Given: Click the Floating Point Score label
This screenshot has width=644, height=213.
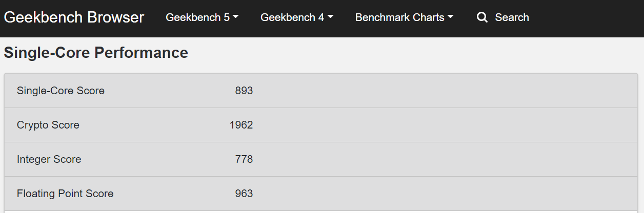Looking at the screenshot, I should tap(65, 194).
